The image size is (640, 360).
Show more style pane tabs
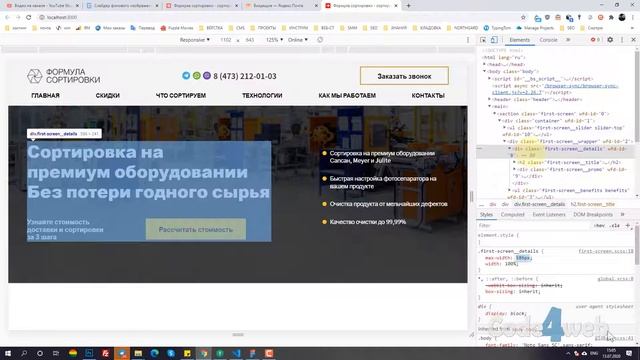coord(622,215)
